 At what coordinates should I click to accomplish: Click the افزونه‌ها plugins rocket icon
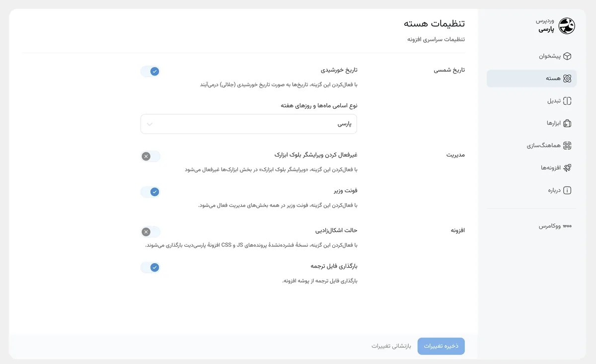(x=568, y=168)
